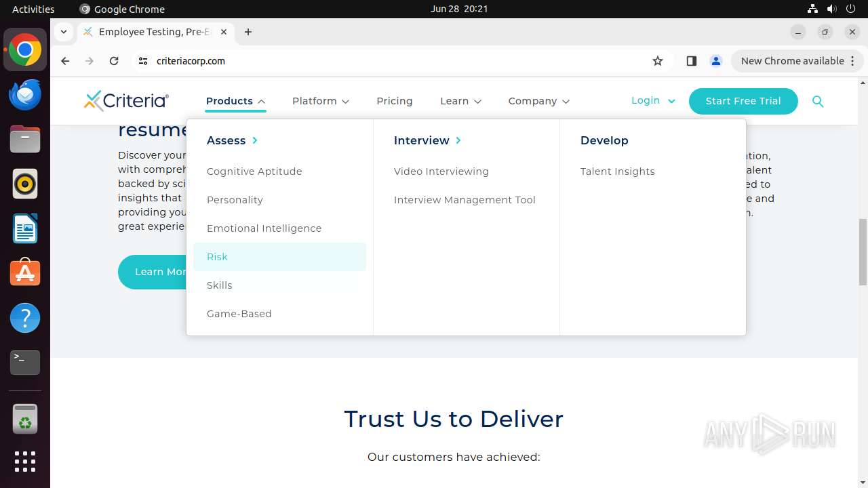Bookmark this page with the star icon
Viewport: 868px width, 488px height.
click(x=658, y=61)
